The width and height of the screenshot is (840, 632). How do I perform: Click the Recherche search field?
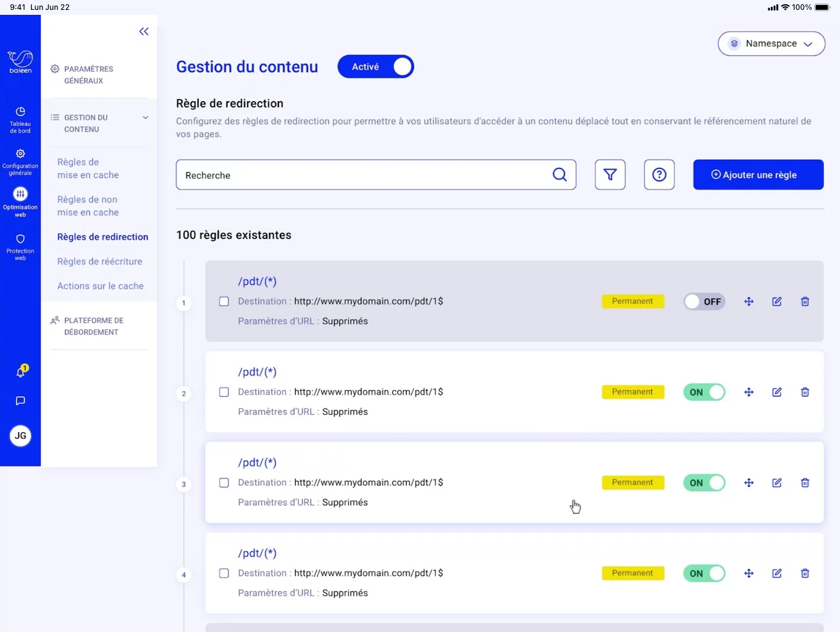pyautogui.click(x=364, y=175)
